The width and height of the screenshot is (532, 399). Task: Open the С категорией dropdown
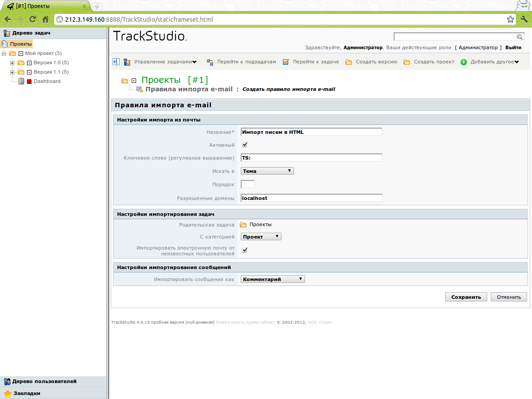pyautogui.click(x=261, y=237)
